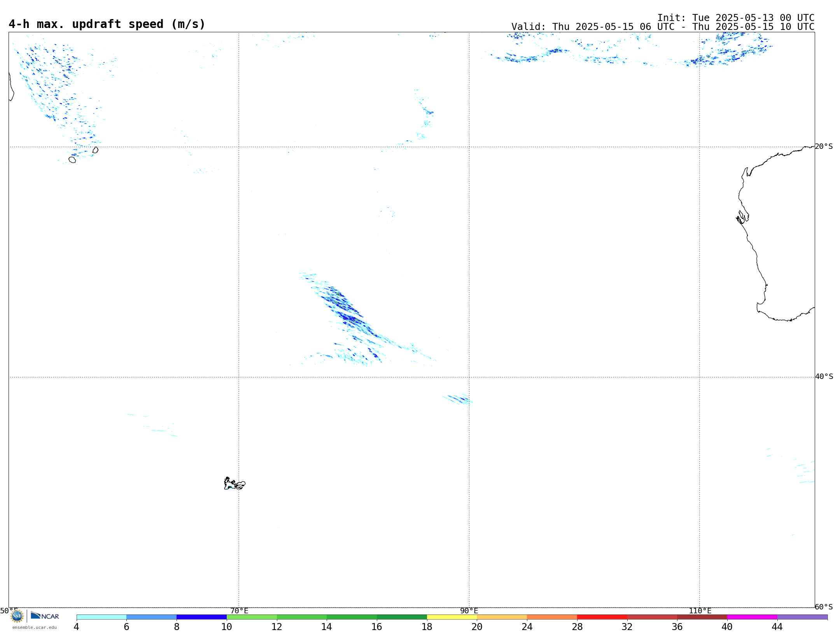Image resolution: width=840 pixels, height=632 pixels.
Task: Click the NSF logo icon
Action: (x=17, y=616)
